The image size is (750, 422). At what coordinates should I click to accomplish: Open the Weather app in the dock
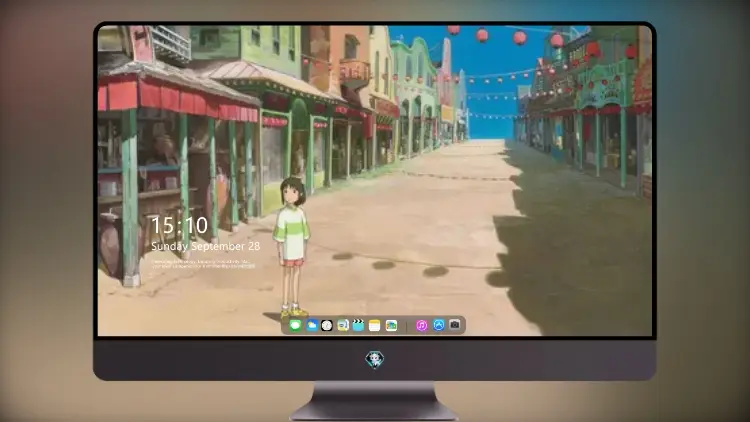point(311,325)
